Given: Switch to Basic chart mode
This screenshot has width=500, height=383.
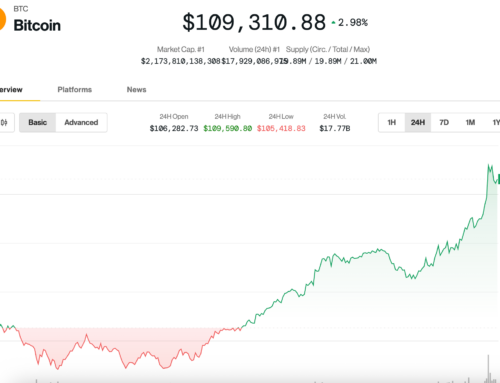Looking at the screenshot, I should tap(37, 123).
